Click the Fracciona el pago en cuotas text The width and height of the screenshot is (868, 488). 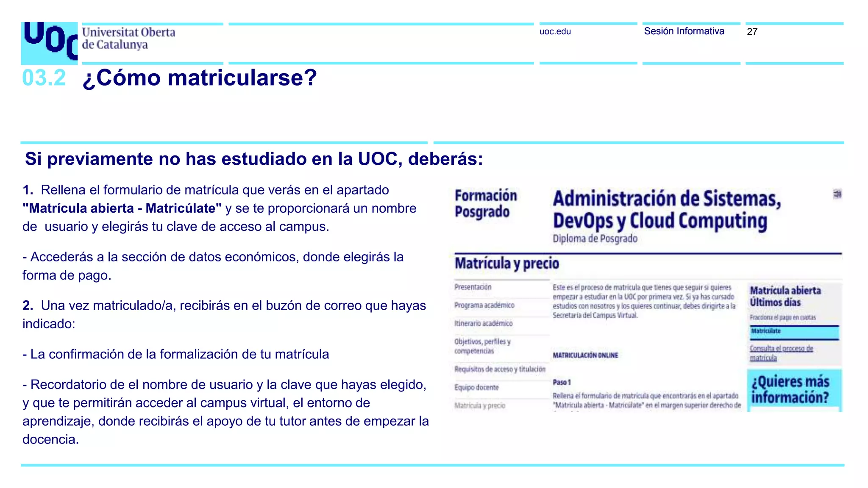782,317
